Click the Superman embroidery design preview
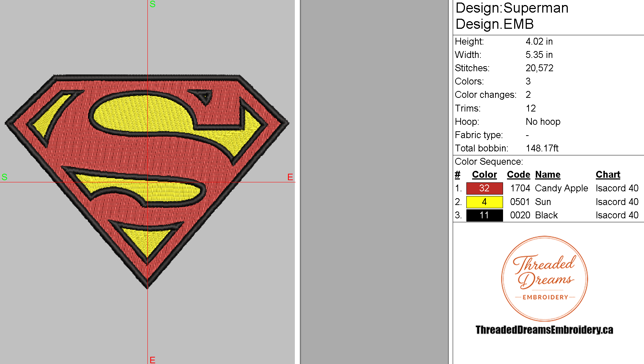Image resolution: width=644 pixels, height=364 pixels. point(147,181)
